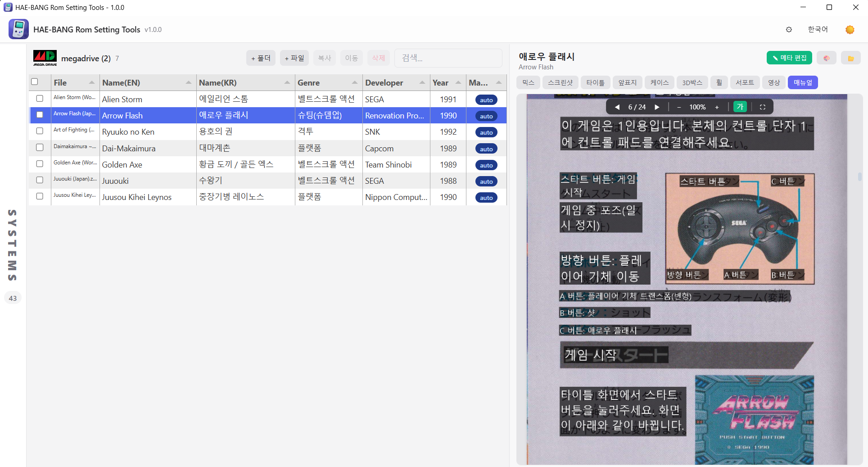Sort the table by the Ma... column
This screenshot has height=467, width=868.
[x=486, y=83]
